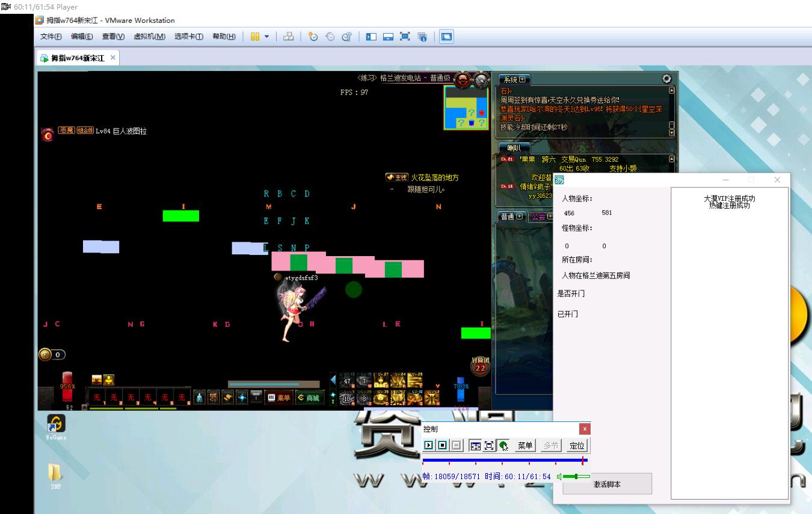Click the 菜单 button in 控制 window
This screenshot has height=514, width=812.
tap(525, 445)
